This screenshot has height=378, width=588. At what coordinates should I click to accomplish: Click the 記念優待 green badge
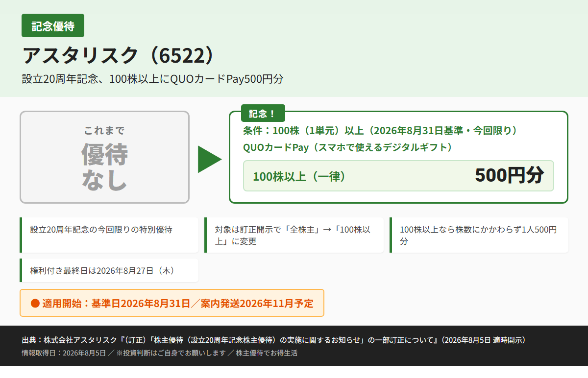click(x=53, y=26)
